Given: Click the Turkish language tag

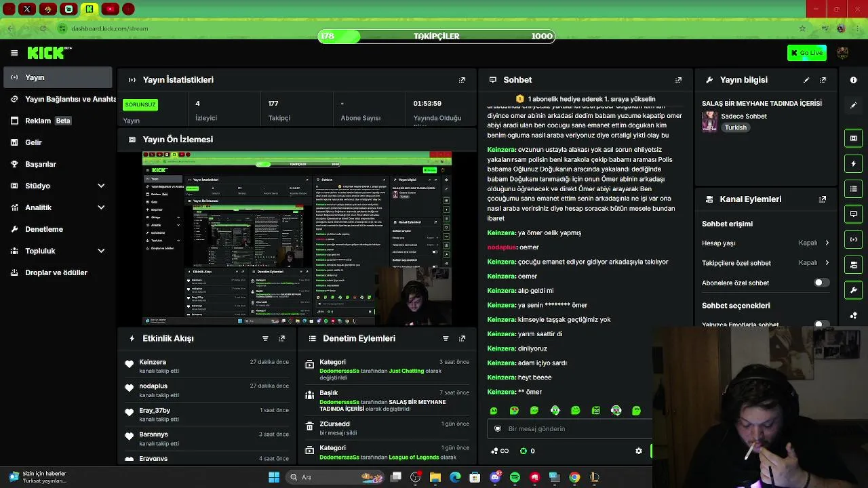Looking at the screenshot, I should (x=735, y=127).
